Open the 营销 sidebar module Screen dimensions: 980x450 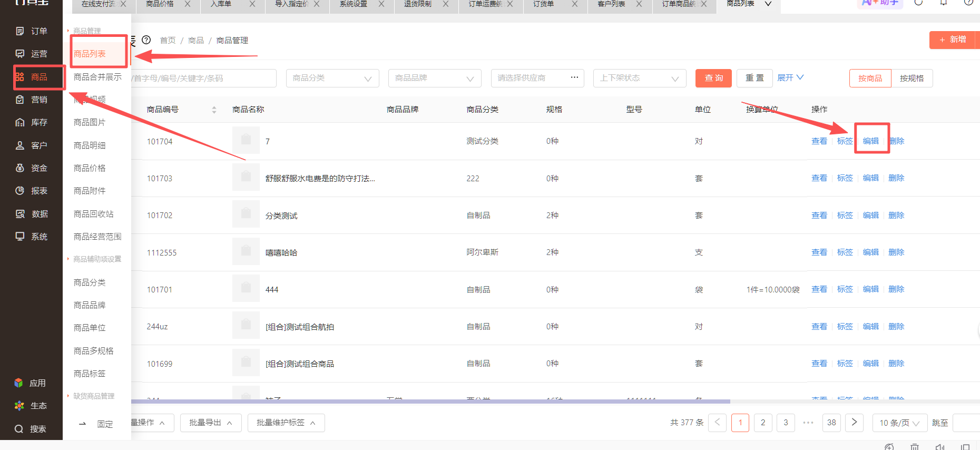31,100
